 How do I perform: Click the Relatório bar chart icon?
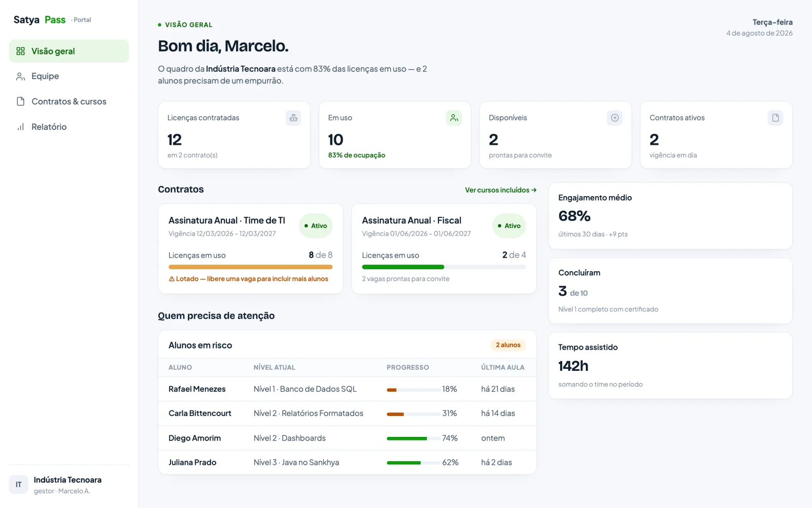[x=21, y=127]
